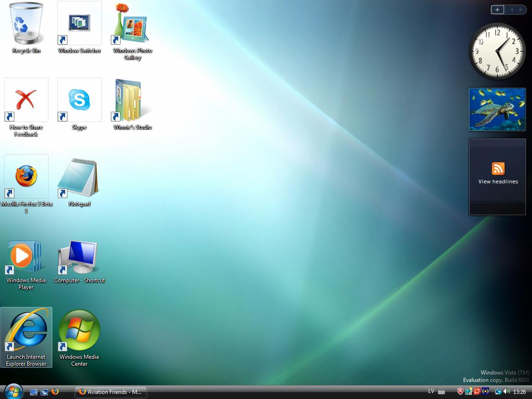
Task: Click the sidebar next page arrow
Action: point(521,10)
